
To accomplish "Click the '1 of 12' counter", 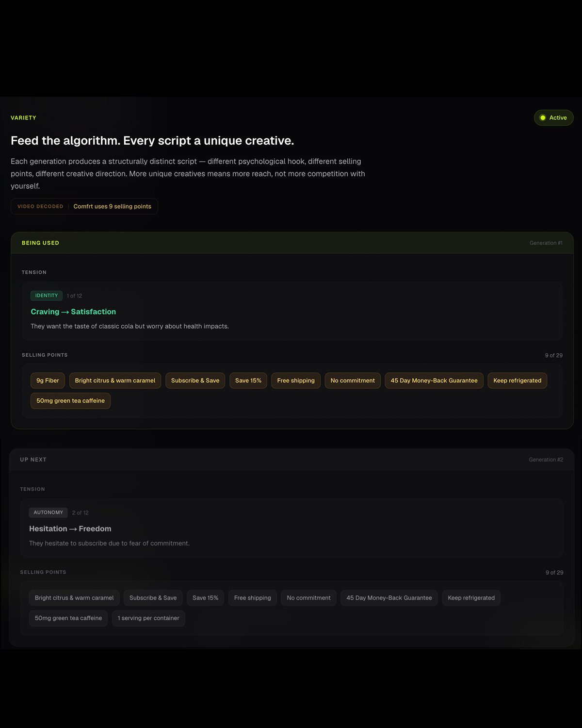I will [x=75, y=296].
